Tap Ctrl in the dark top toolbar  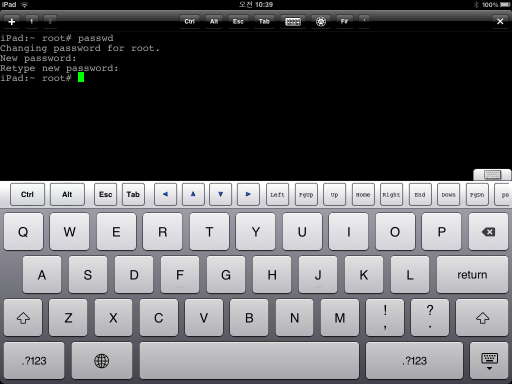point(189,22)
